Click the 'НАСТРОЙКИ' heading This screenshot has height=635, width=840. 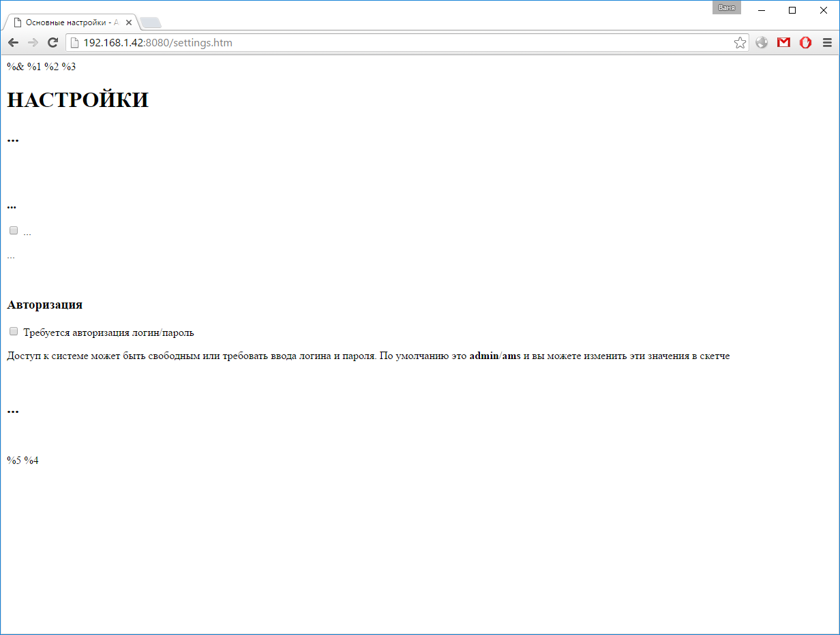(78, 100)
